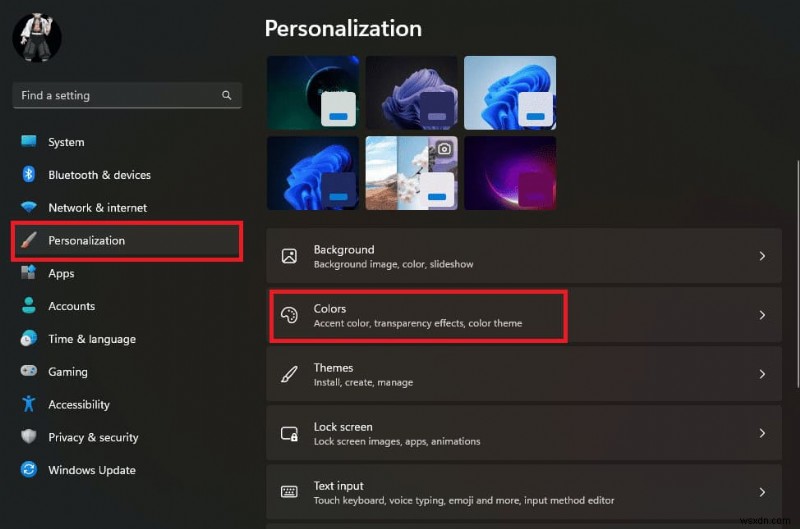Open the Themes install, create, manage row

pyautogui.click(x=524, y=374)
